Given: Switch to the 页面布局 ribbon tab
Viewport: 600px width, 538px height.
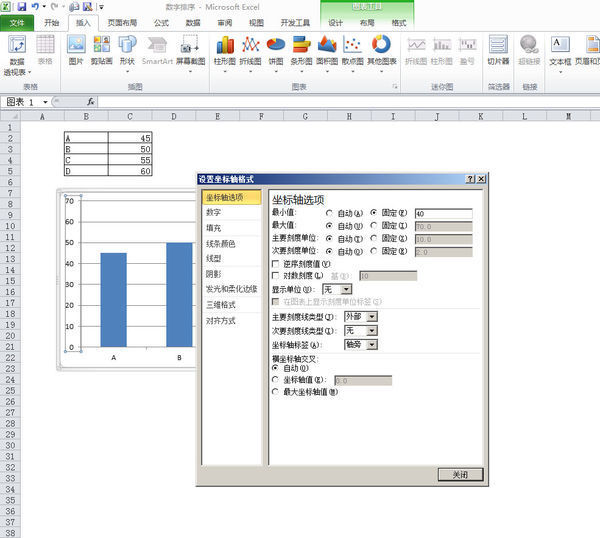Looking at the screenshot, I should [x=124, y=21].
